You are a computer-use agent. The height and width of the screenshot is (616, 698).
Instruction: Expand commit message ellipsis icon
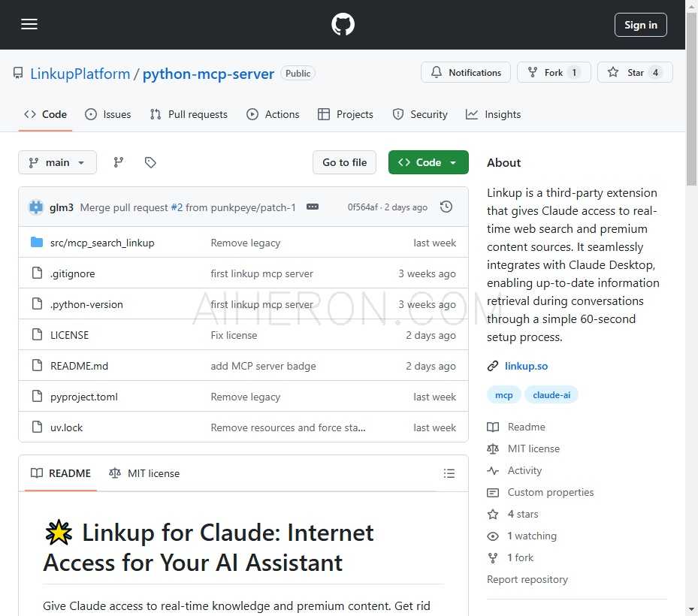pyautogui.click(x=313, y=207)
